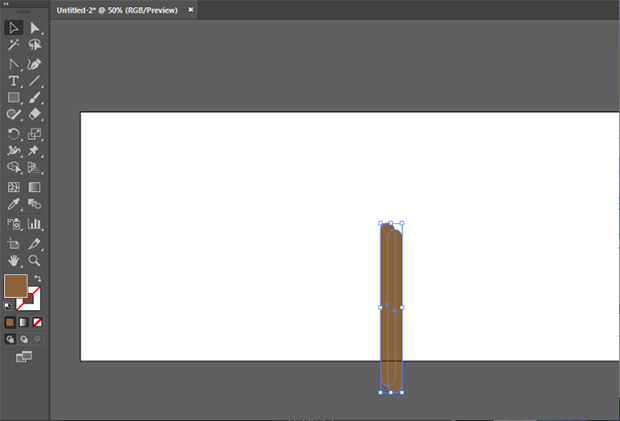Select the Rectangle shape tool
Screen dimensions: 620x421
coord(14,98)
